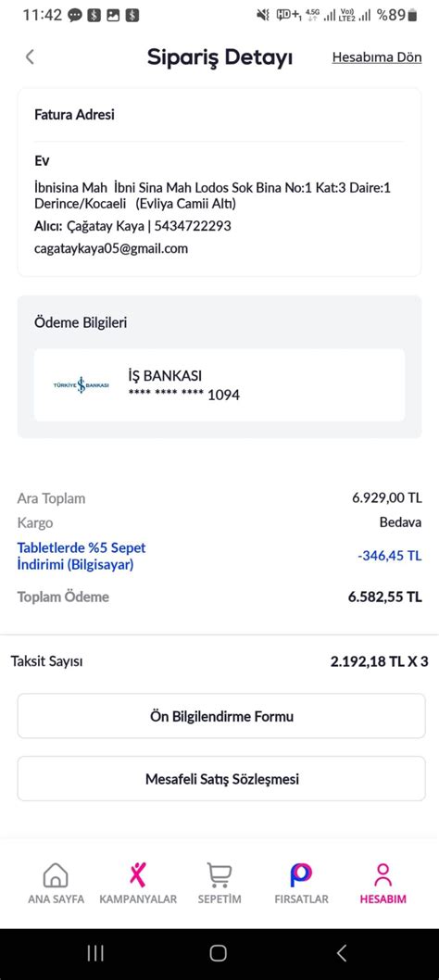Tap the İş Bankası payment card entry
Viewport: 439px width, 980px height.
[x=219, y=385]
